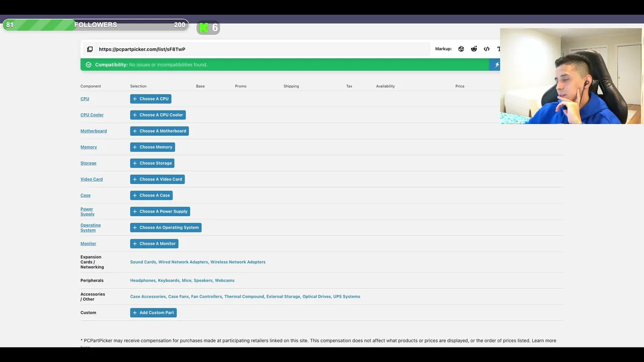Click the Price column header

coord(460,86)
